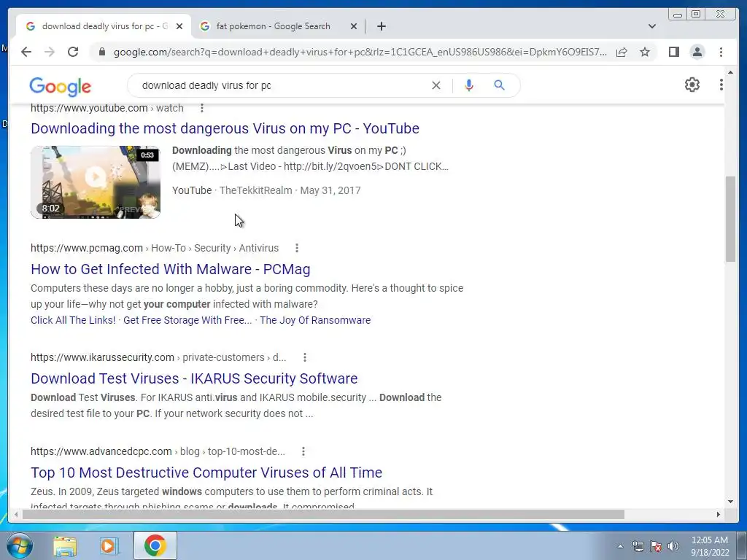Screen dimensions: 747x560
Task: Expand the tab search dropdown arrow
Action: tap(651, 26)
